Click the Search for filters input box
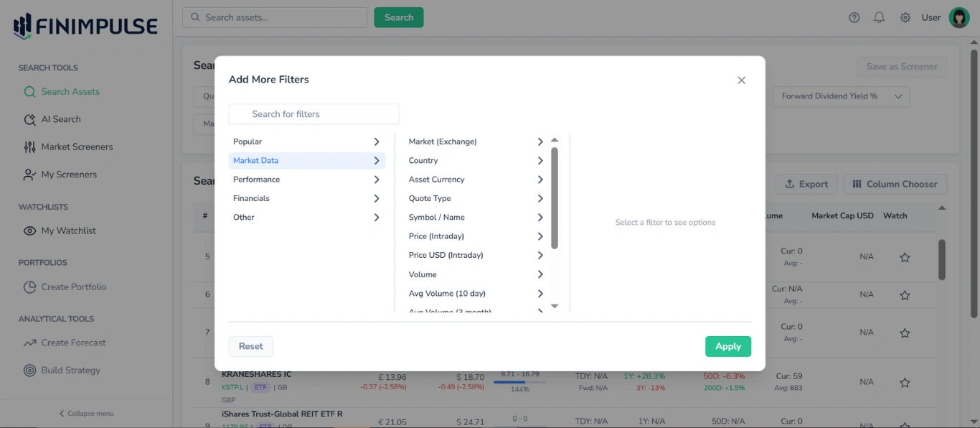The image size is (980, 428). click(314, 113)
